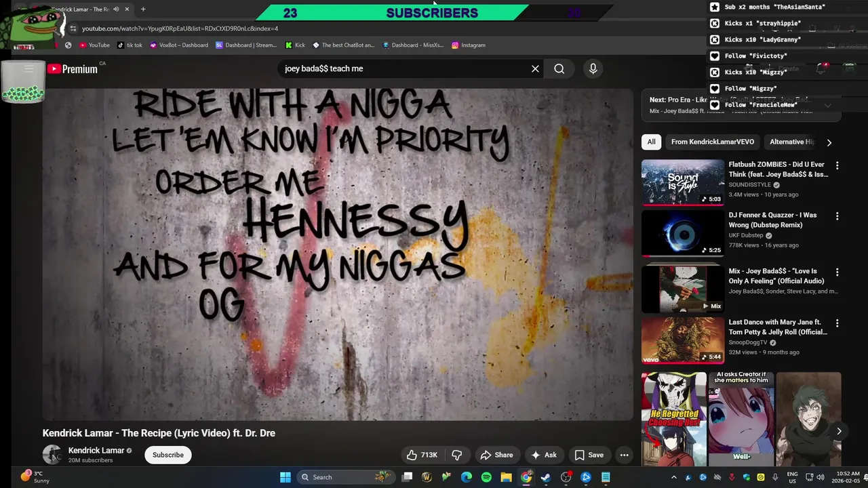The height and width of the screenshot is (488, 868).
Task: Open YouTube Premium home logo
Action: (73, 68)
